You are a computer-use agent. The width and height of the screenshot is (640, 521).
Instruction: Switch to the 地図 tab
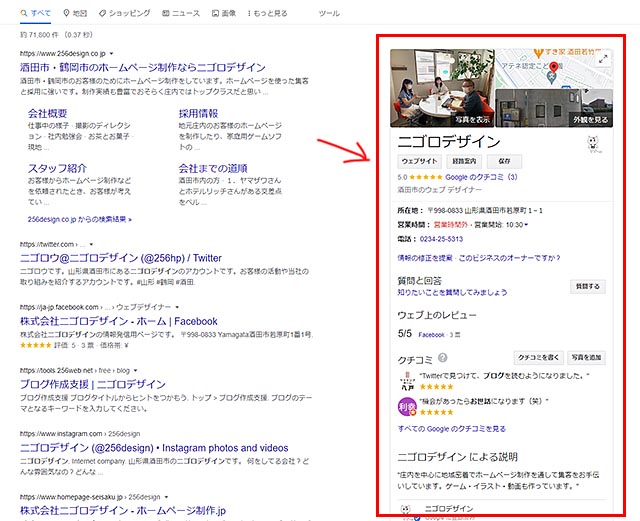coord(75,13)
